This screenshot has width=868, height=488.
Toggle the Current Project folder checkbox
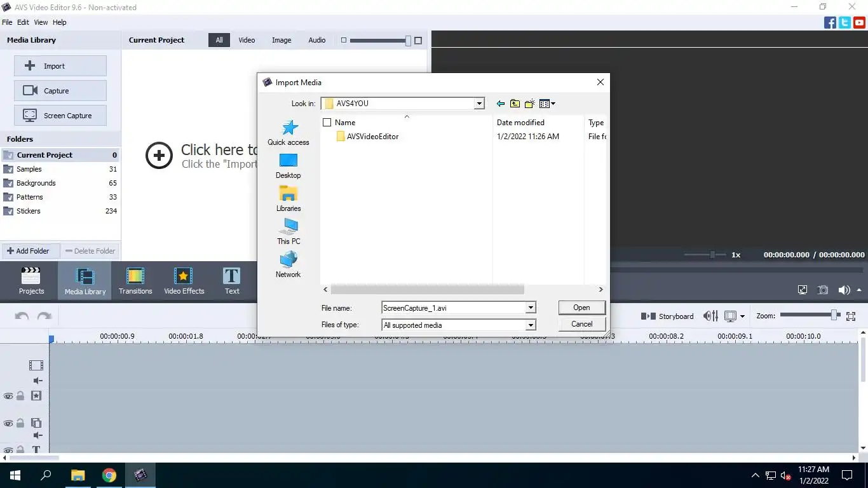click(8, 155)
